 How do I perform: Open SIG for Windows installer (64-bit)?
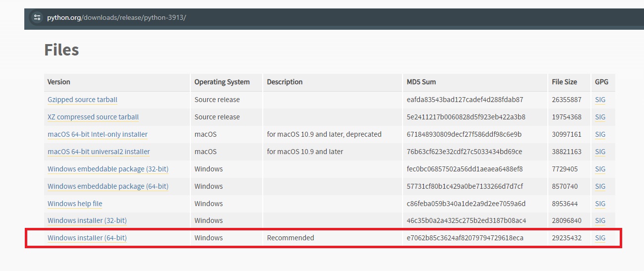[x=600, y=238]
